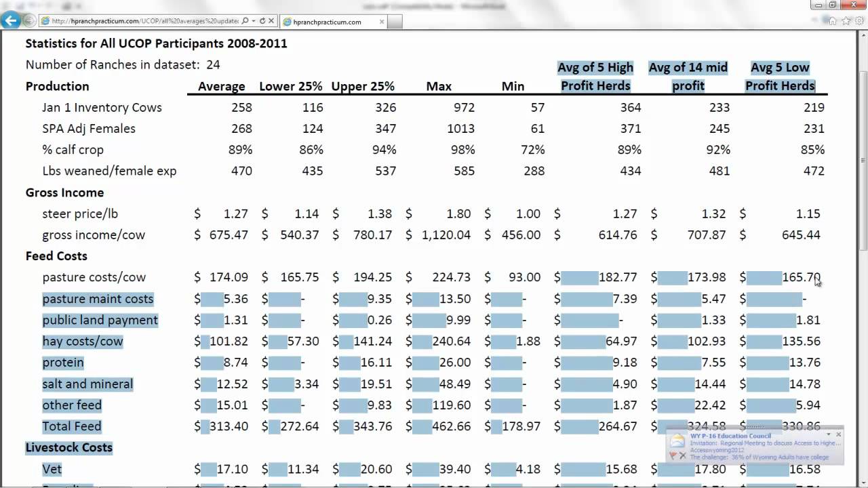Click the 'hay costs/cow' row label

[x=83, y=342]
